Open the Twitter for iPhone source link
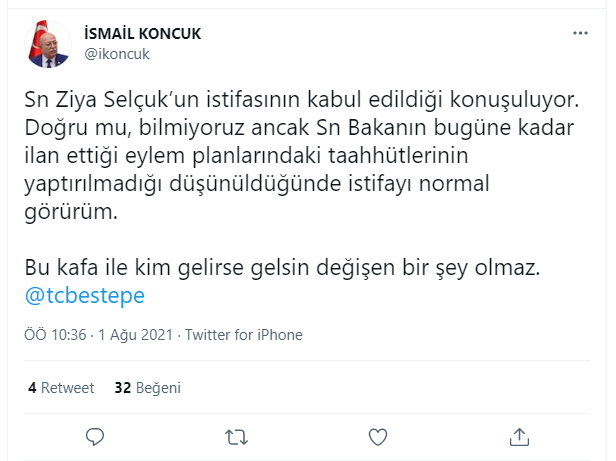This screenshot has height=461, width=616. point(244,335)
